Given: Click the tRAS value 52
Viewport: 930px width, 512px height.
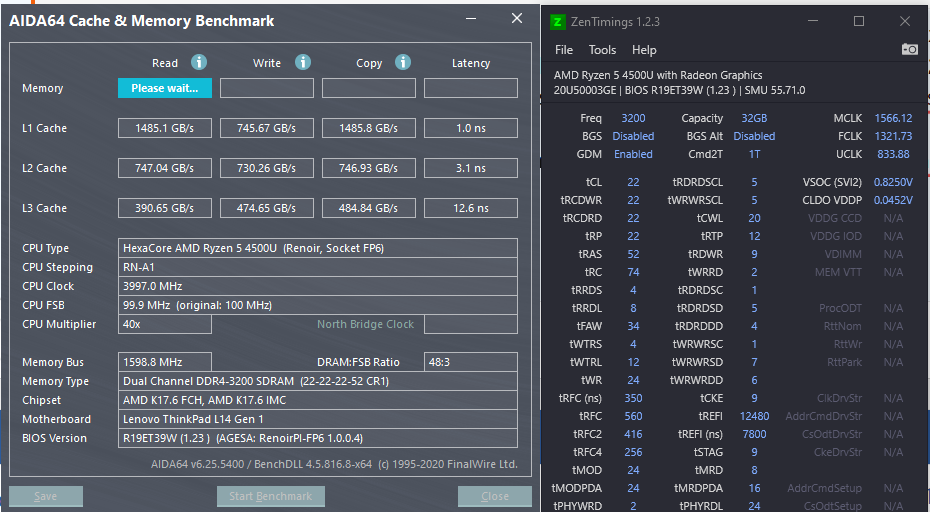Looking at the screenshot, I should 633,254.
